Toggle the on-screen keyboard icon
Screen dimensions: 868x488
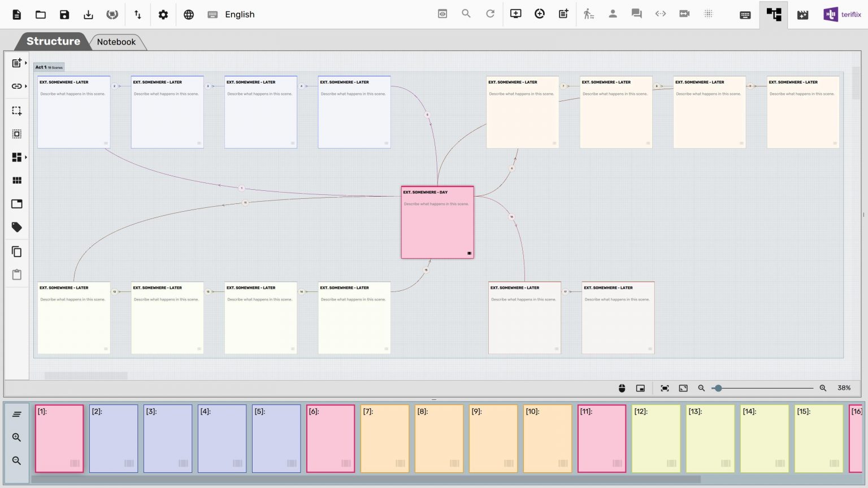745,14
